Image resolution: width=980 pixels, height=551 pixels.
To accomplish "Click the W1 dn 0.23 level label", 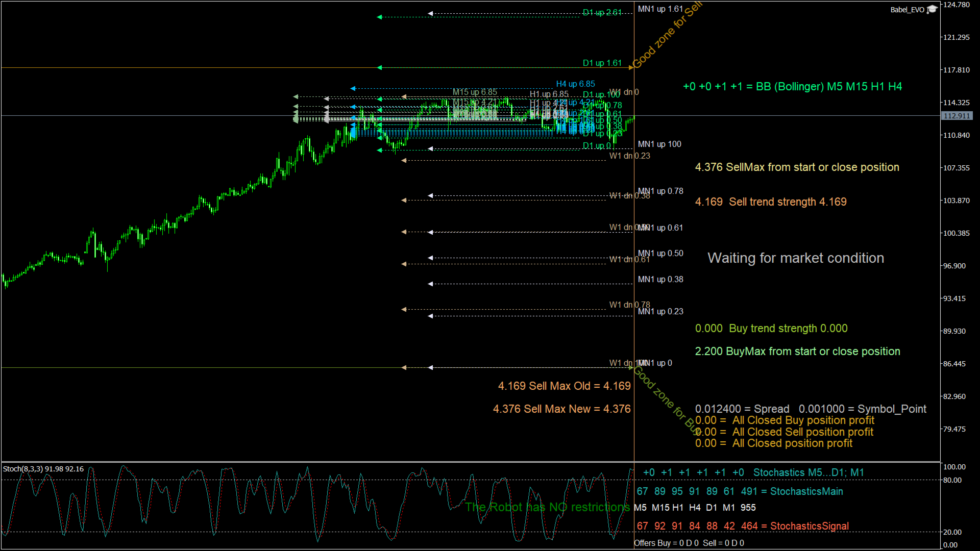I will pyautogui.click(x=630, y=156).
